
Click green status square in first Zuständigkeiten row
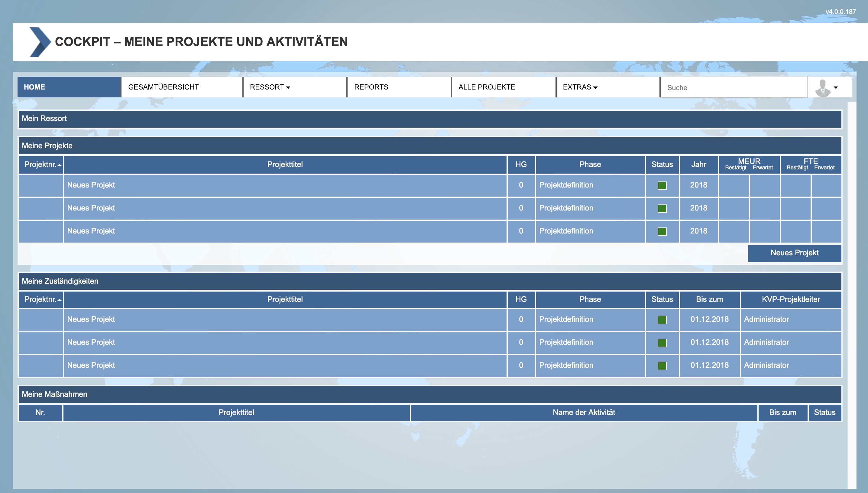[x=662, y=320]
